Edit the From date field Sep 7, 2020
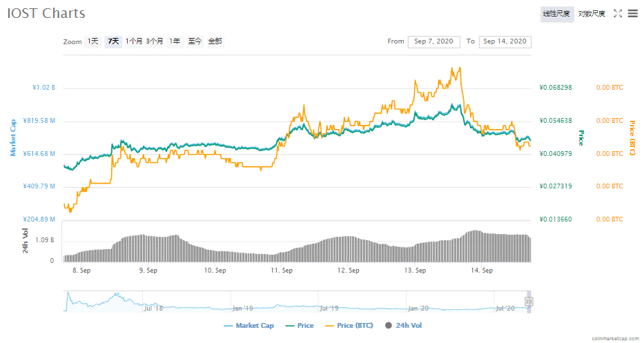This screenshot has width=644, height=343. click(x=433, y=41)
